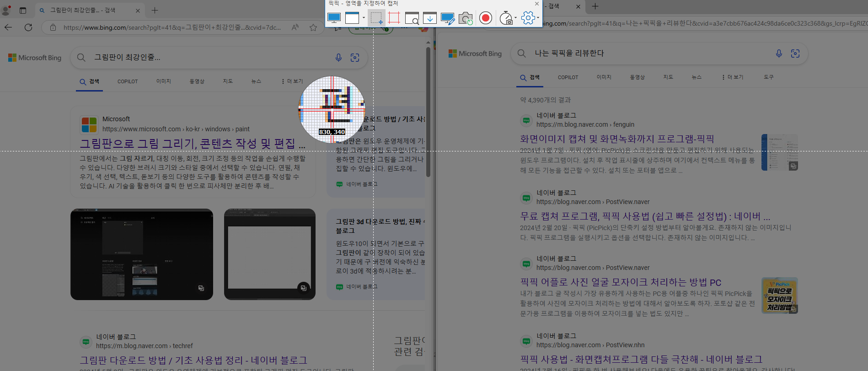Close the right browser's 검색 tab
Viewport: 868px width, 371px height.
pyautogui.click(x=578, y=6)
